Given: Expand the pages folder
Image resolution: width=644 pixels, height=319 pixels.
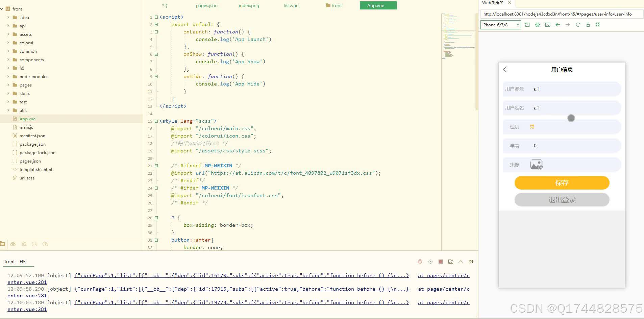Looking at the screenshot, I should tap(8, 85).
